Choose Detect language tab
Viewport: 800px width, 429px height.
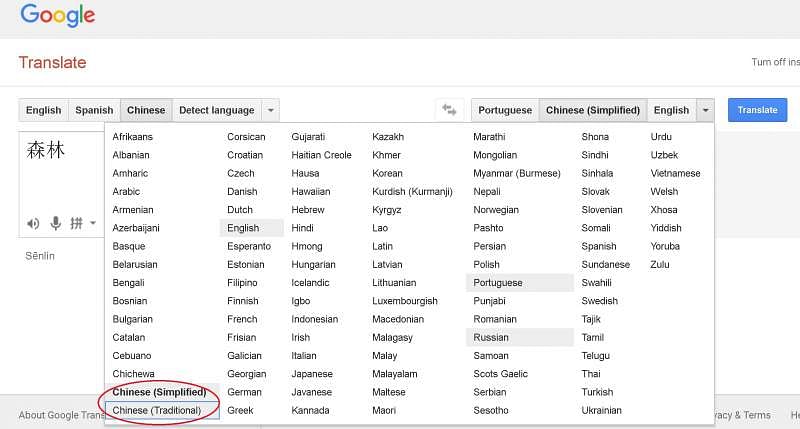[x=217, y=110]
